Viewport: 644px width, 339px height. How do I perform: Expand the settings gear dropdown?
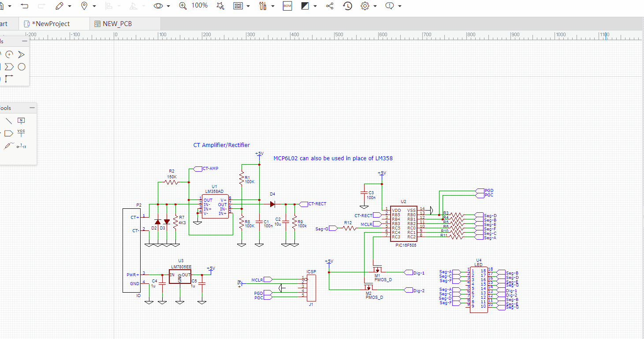point(375,6)
